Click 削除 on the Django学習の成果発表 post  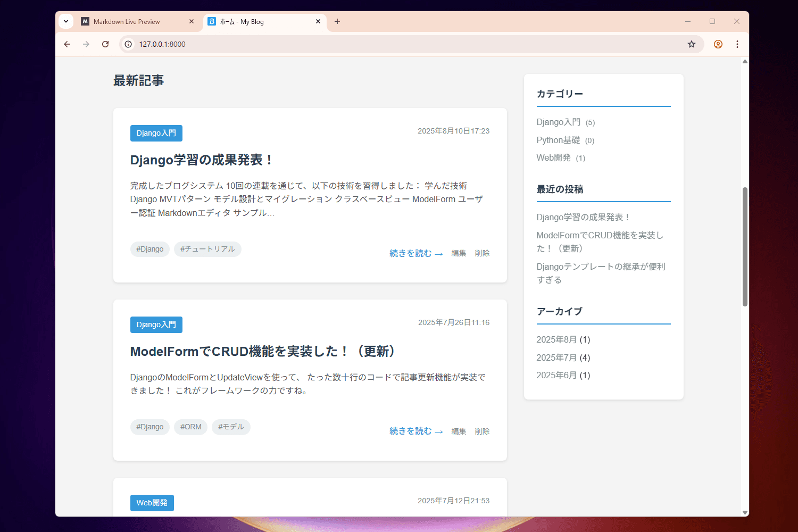482,253
